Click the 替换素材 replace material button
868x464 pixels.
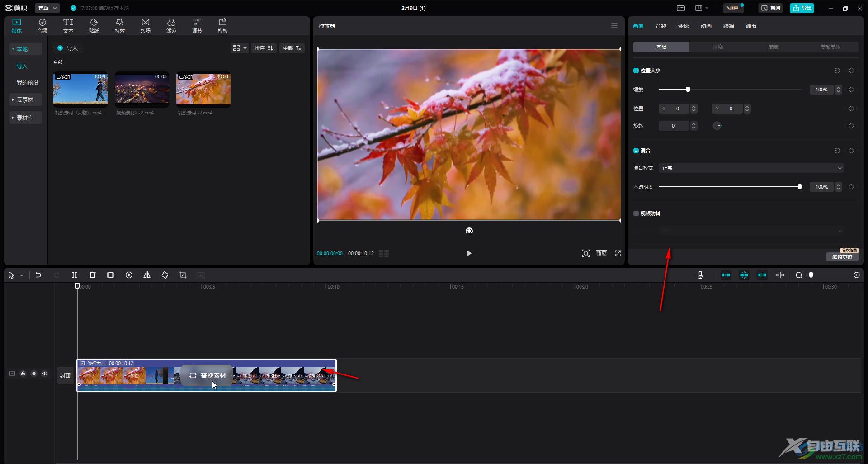(208, 375)
